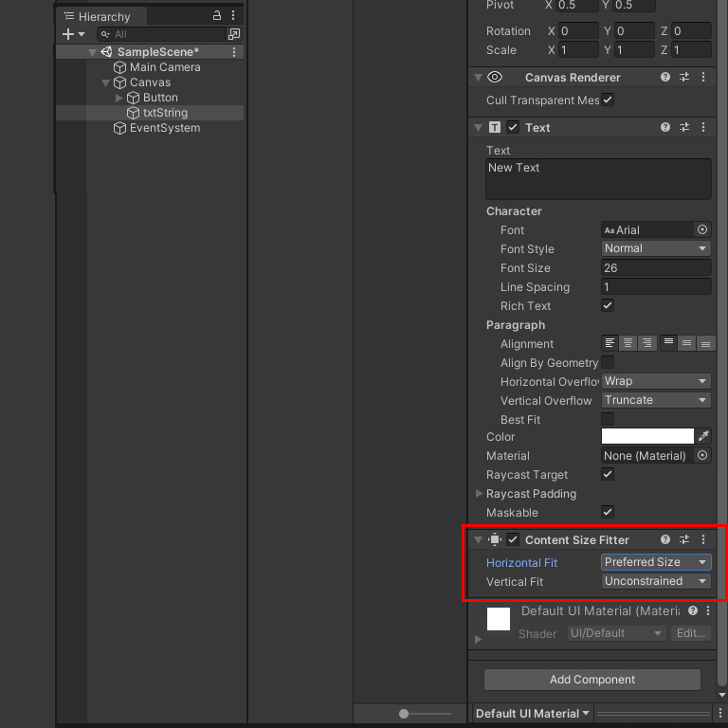Open Text component help reference

(664, 127)
